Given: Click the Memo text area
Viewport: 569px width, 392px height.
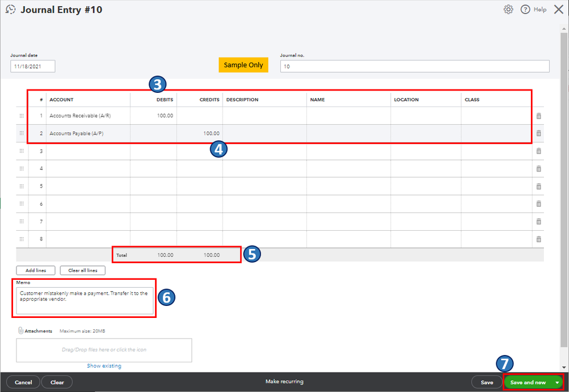Looking at the screenshot, I should (x=84, y=300).
